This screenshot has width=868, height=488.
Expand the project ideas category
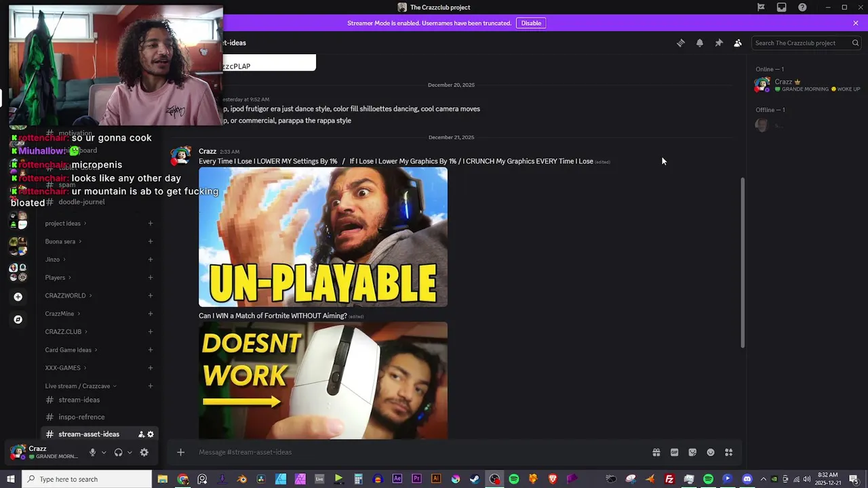(x=66, y=224)
